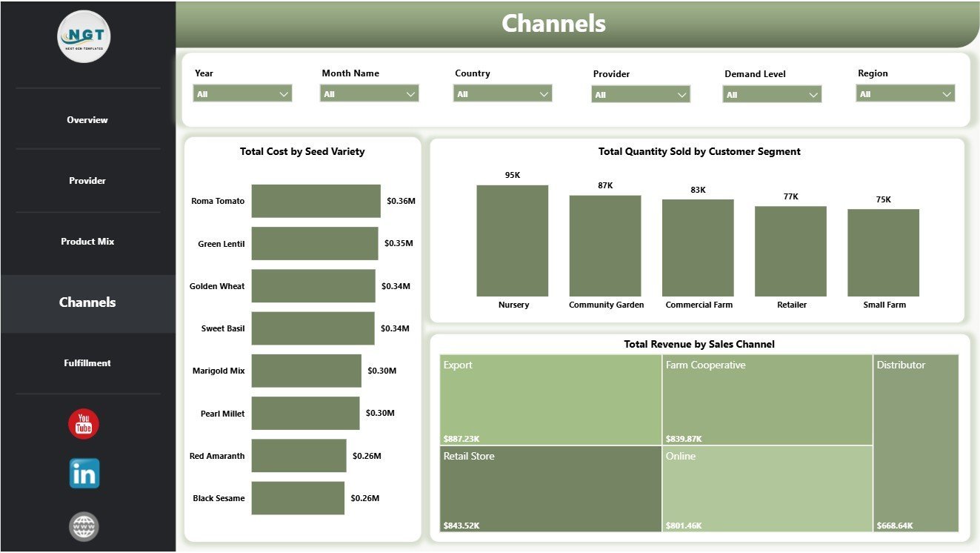Select the Farm Cooperative treemap tile
980x553 pixels.
pyautogui.click(x=767, y=400)
